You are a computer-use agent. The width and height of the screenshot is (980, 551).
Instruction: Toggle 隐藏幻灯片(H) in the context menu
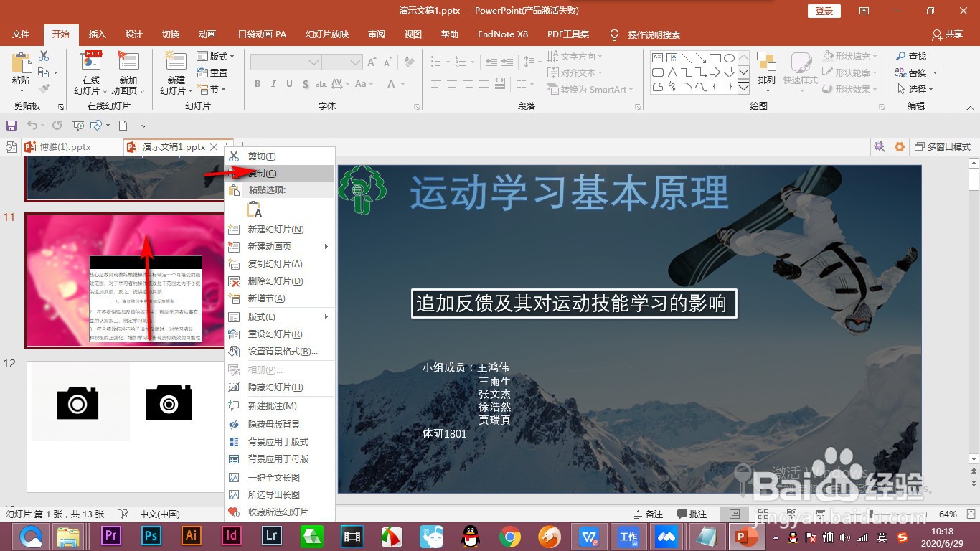(x=280, y=387)
